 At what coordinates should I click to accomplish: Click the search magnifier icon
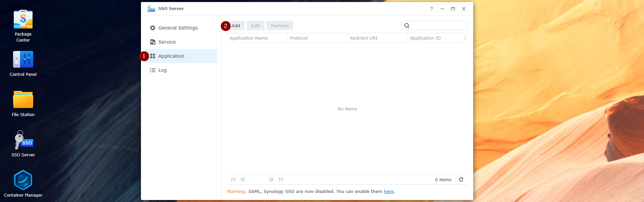coord(407,26)
